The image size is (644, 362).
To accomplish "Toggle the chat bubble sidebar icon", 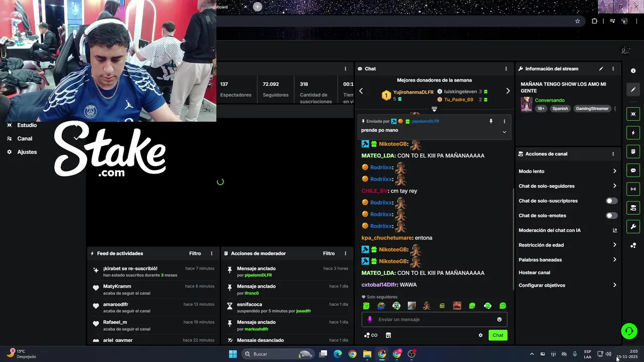I will (x=633, y=170).
